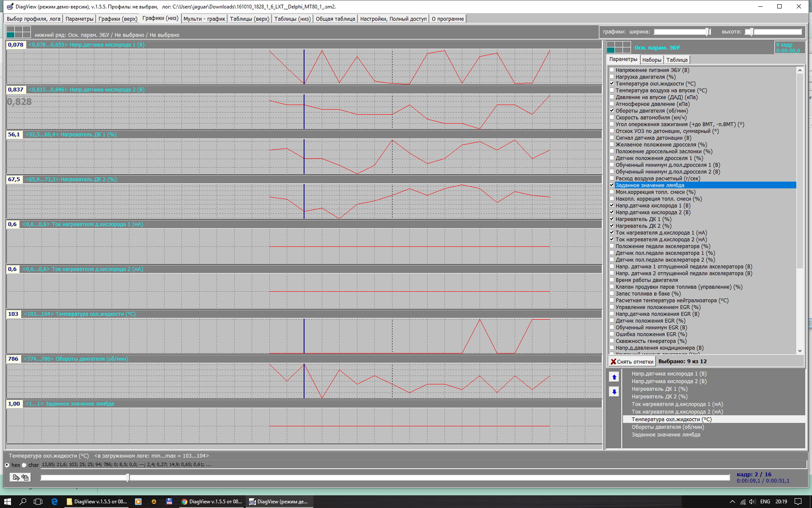Click Снять отметки button

click(x=632, y=362)
